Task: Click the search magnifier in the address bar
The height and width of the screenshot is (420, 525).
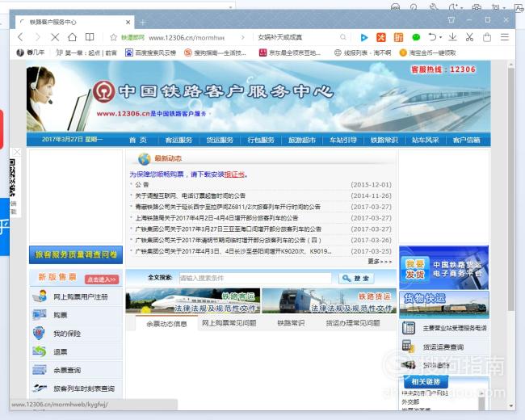Action: pos(342,37)
